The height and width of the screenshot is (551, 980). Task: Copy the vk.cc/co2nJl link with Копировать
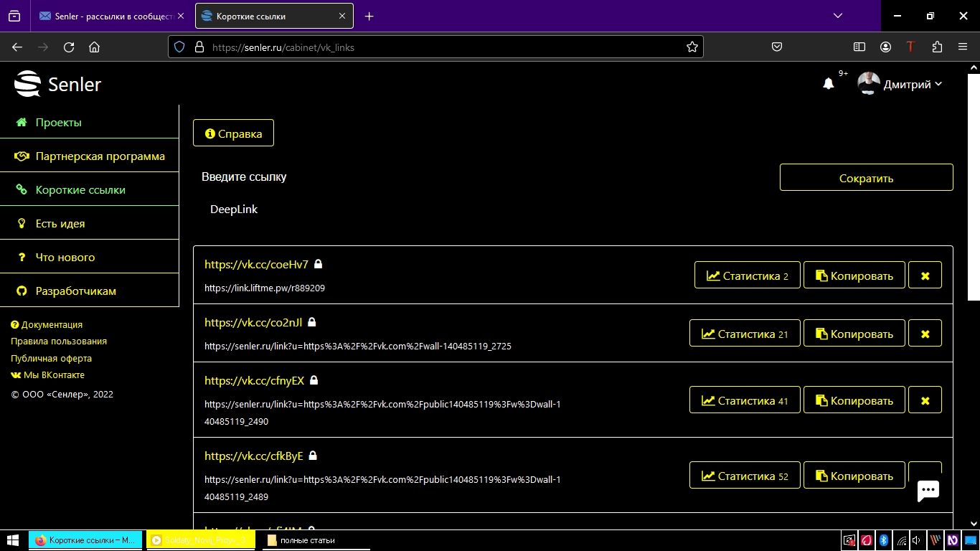[x=854, y=334]
